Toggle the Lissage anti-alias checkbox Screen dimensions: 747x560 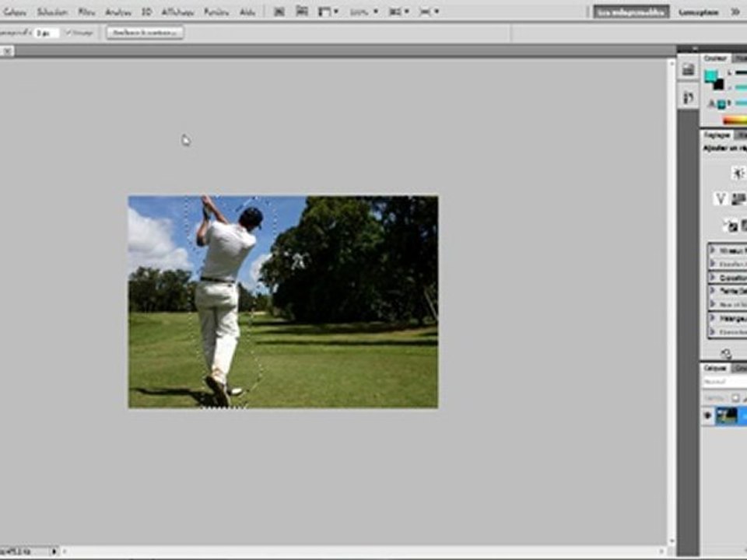68,33
